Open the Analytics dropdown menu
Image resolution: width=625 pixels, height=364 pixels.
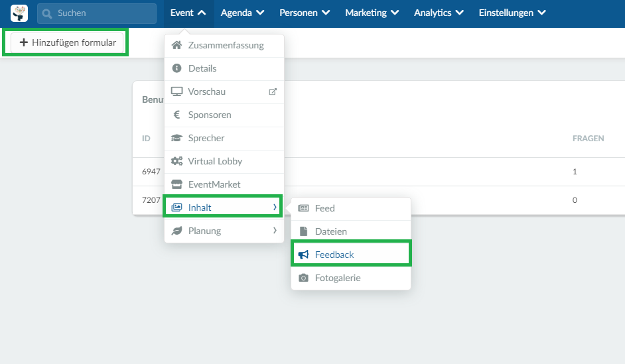tap(439, 13)
